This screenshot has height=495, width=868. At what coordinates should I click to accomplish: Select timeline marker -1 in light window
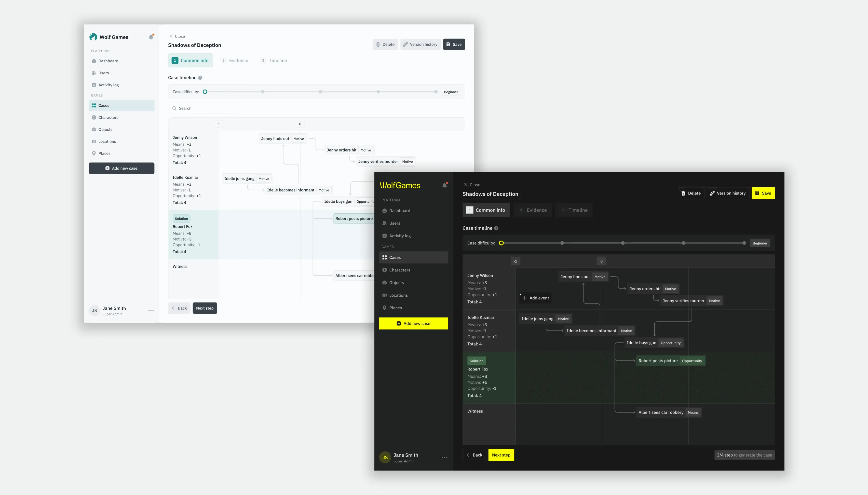click(x=218, y=124)
